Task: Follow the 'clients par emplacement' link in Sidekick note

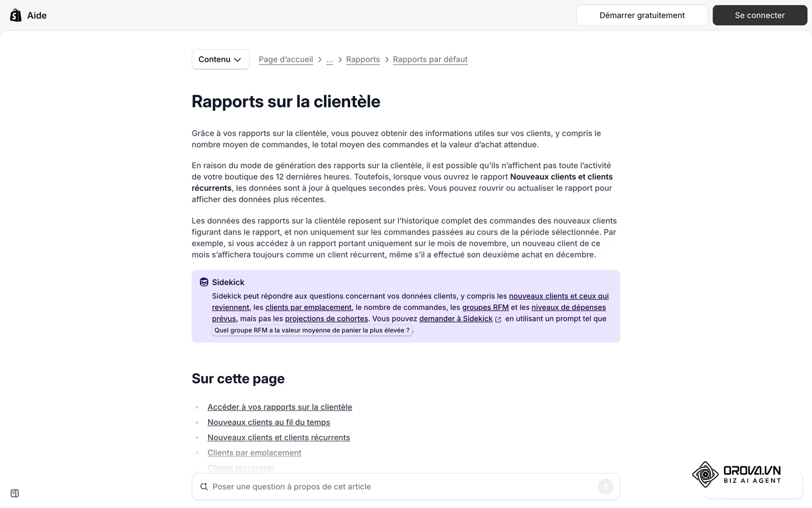Action: (309, 307)
